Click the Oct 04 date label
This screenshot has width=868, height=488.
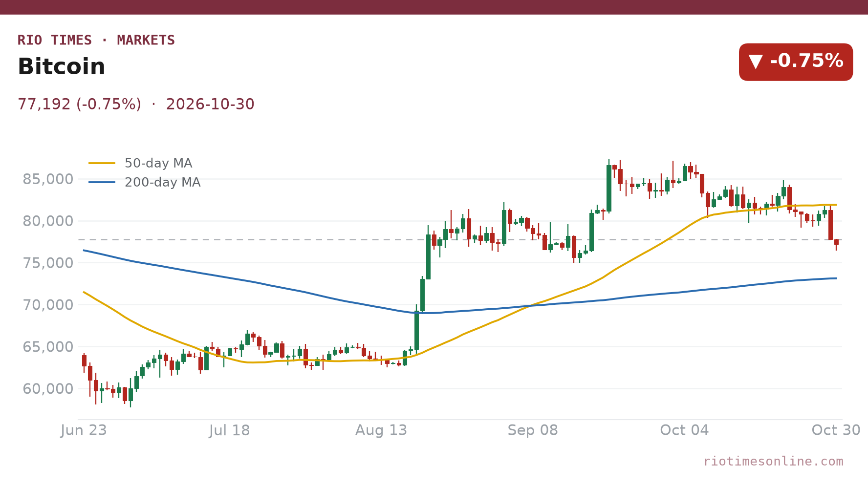pos(684,430)
